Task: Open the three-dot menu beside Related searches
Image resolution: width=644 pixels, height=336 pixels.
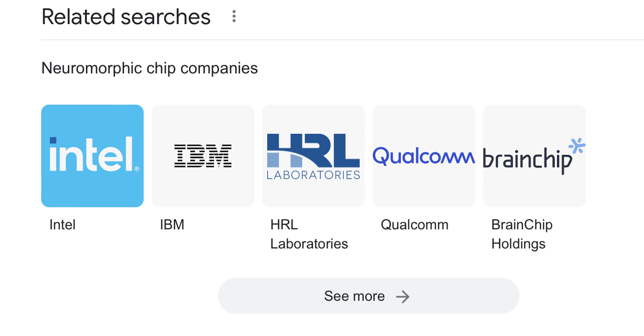Action: [234, 17]
